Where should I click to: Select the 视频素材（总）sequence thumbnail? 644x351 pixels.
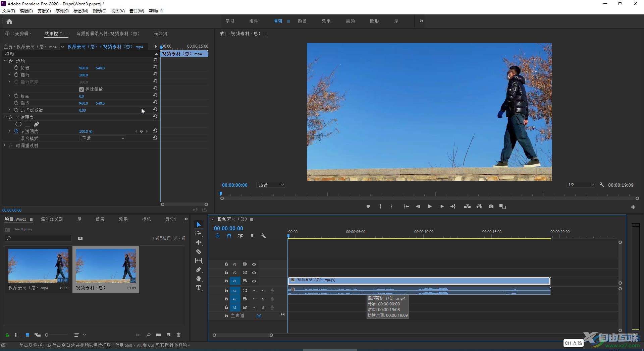tap(106, 266)
